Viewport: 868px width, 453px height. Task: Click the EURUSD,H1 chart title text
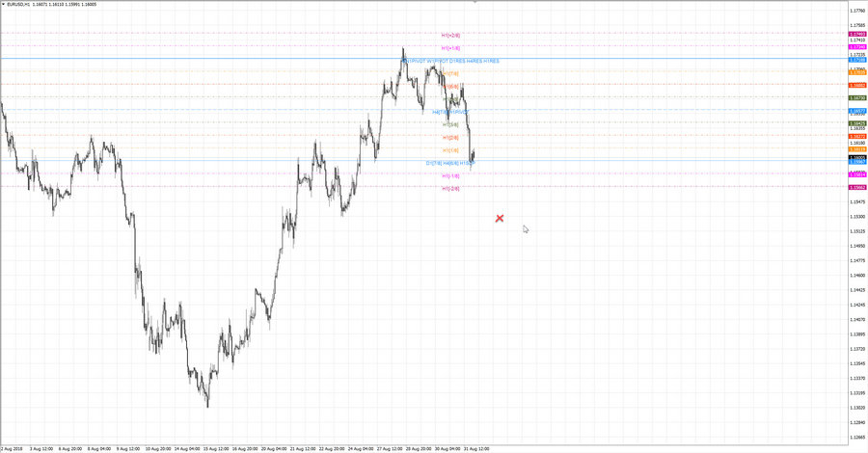pos(19,4)
